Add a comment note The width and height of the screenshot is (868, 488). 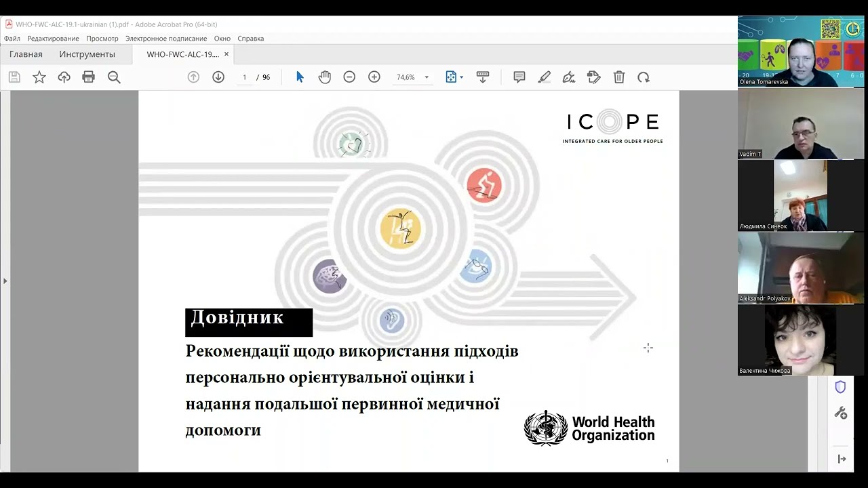[x=519, y=77]
